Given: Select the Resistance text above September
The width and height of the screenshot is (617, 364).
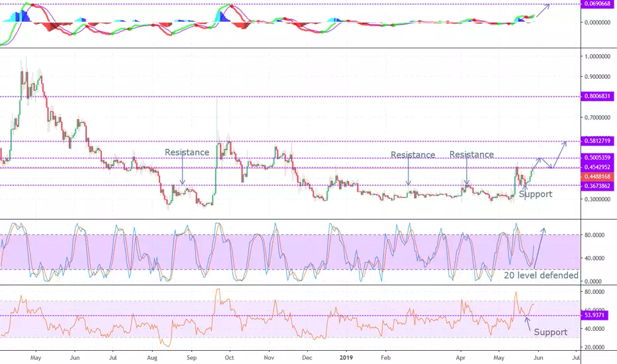Looking at the screenshot, I should point(187,152).
